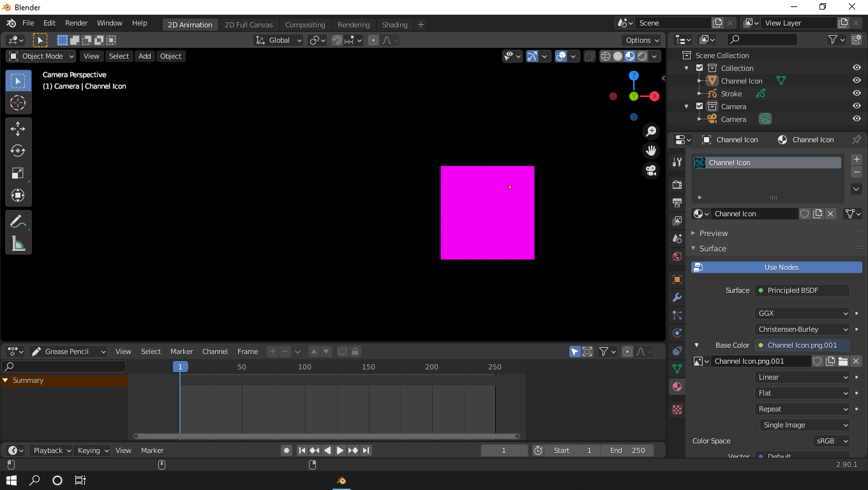This screenshot has height=490, width=868.
Task: Open Linear interpolation dropdown
Action: [x=803, y=377]
